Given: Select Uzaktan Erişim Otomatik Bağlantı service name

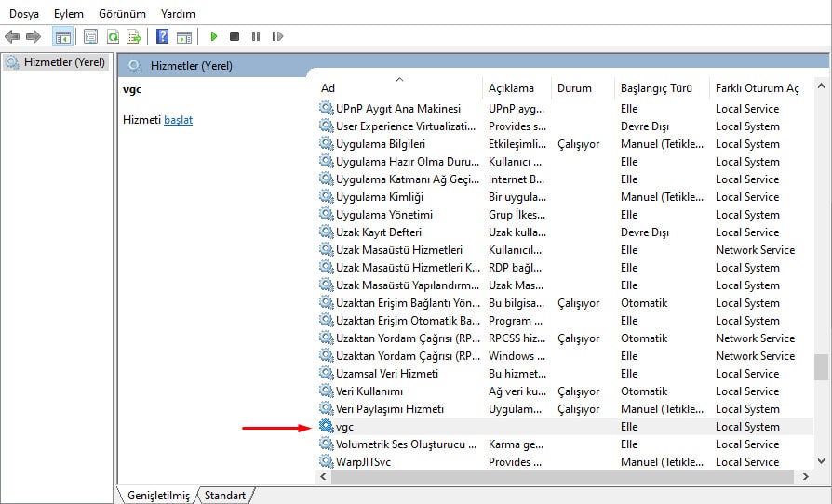Looking at the screenshot, I should (408, 321).
